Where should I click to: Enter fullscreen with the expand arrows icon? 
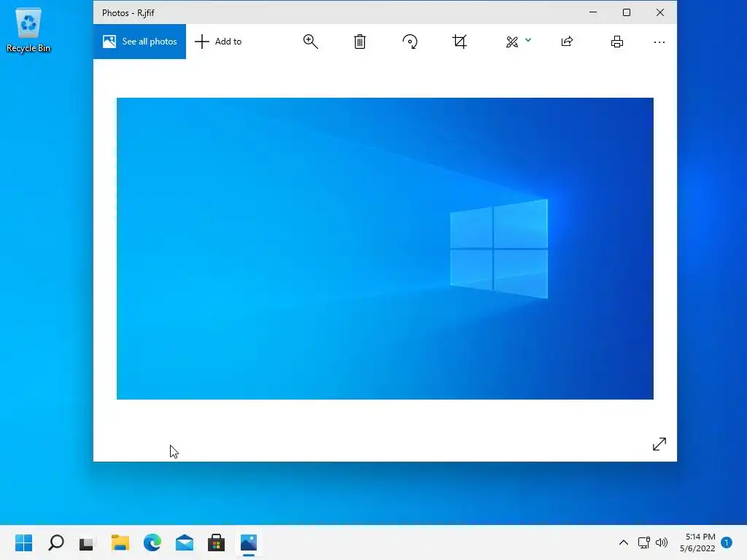(659, 444)
